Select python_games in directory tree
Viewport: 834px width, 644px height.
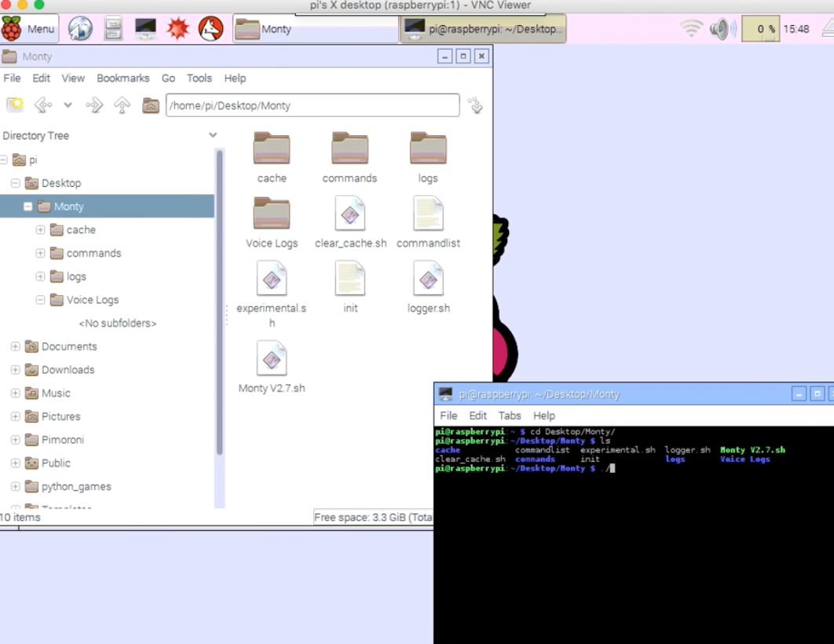[x=76, y=487]
